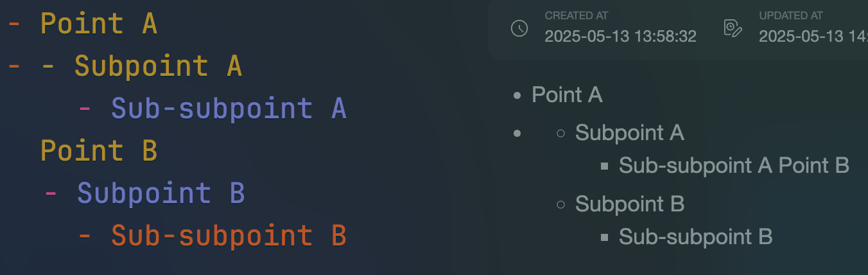Viewport: 868px width, 275px height.
Task: Place cursor in yellow Subpoint A editor text
Action: pyautogui.click(x=158, y=66)
